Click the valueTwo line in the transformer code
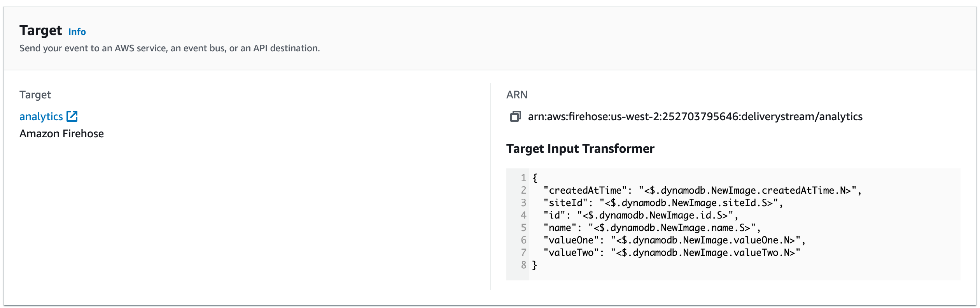980x308 pixels. 672,253
